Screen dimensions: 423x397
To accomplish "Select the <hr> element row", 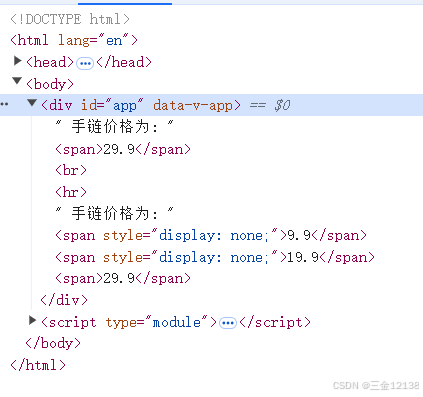I will click(x=71, y=192).
